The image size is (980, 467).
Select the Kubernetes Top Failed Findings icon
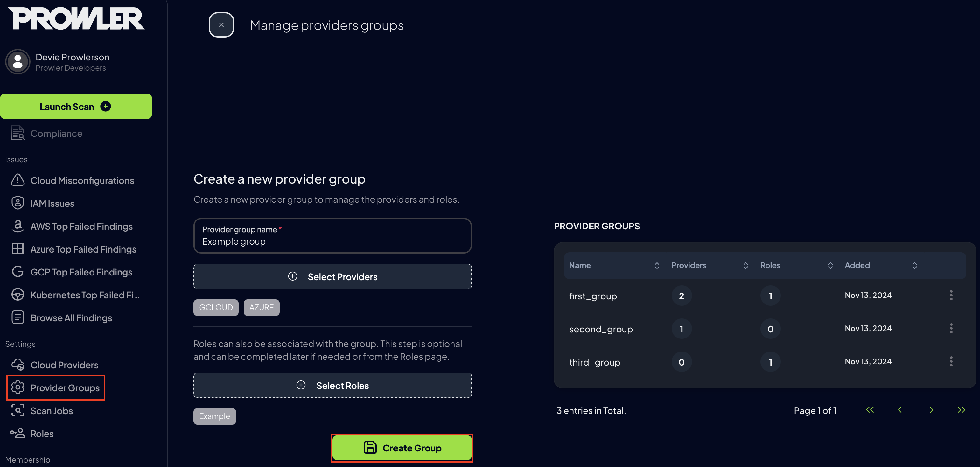click(17, 294)
